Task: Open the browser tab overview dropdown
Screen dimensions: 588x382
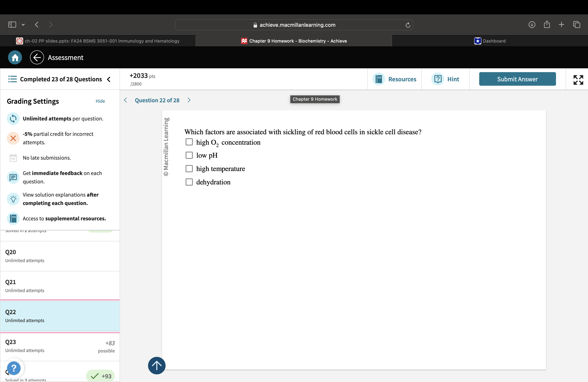Action: click(x=23, y=24)
